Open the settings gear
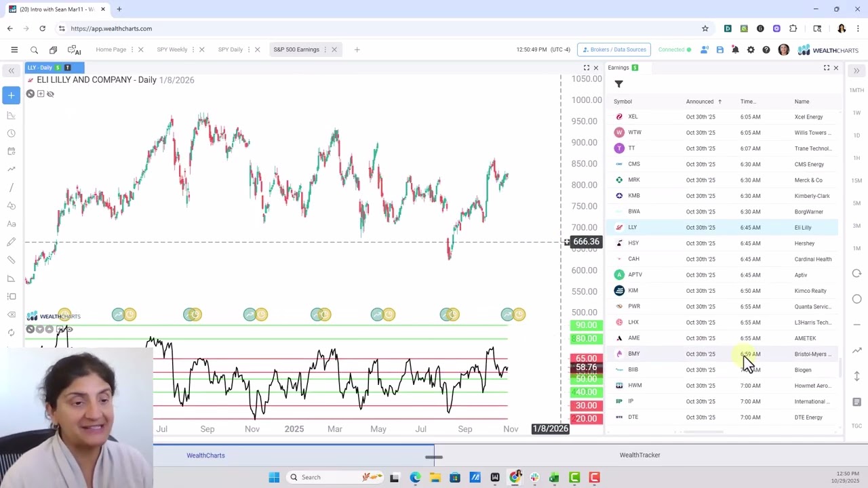Image resolution: width=868 pixels, height=488 pixels. click(751, 49)
